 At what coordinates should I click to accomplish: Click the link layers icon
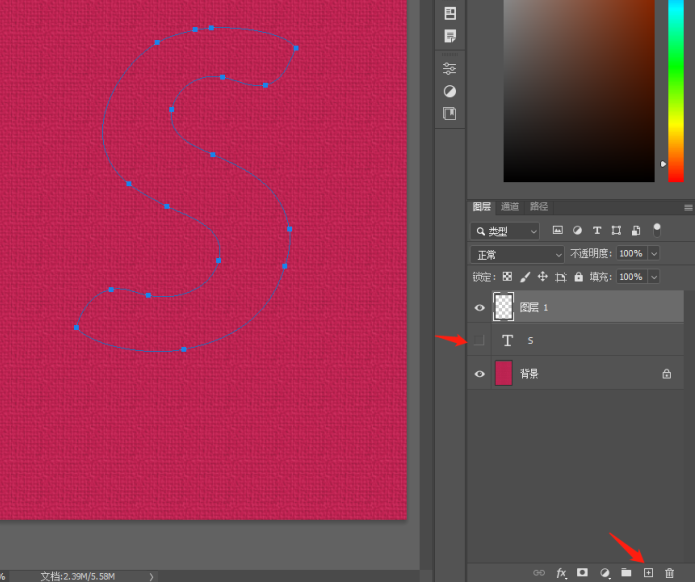pyautogui.click(x=539, y=573)
